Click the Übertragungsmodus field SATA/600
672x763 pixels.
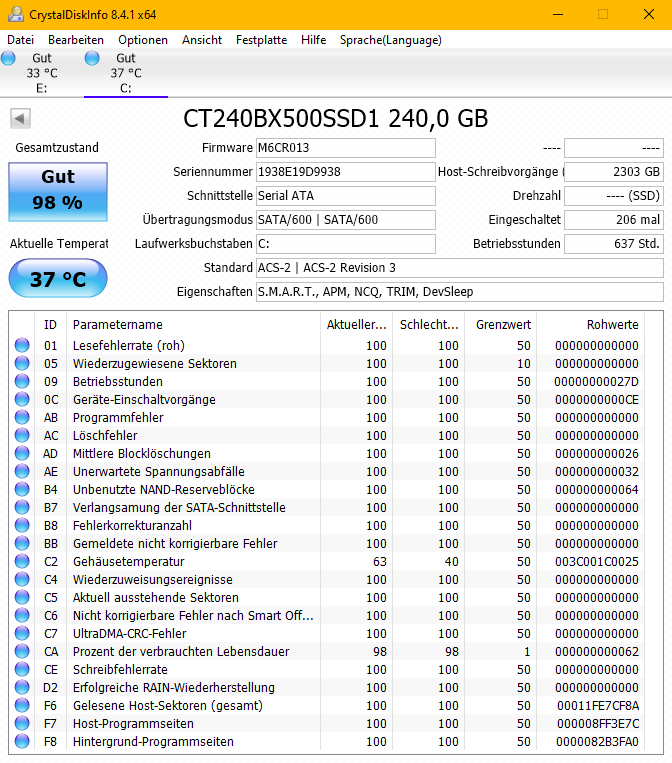pyautogui.click(x=345, y=220)
